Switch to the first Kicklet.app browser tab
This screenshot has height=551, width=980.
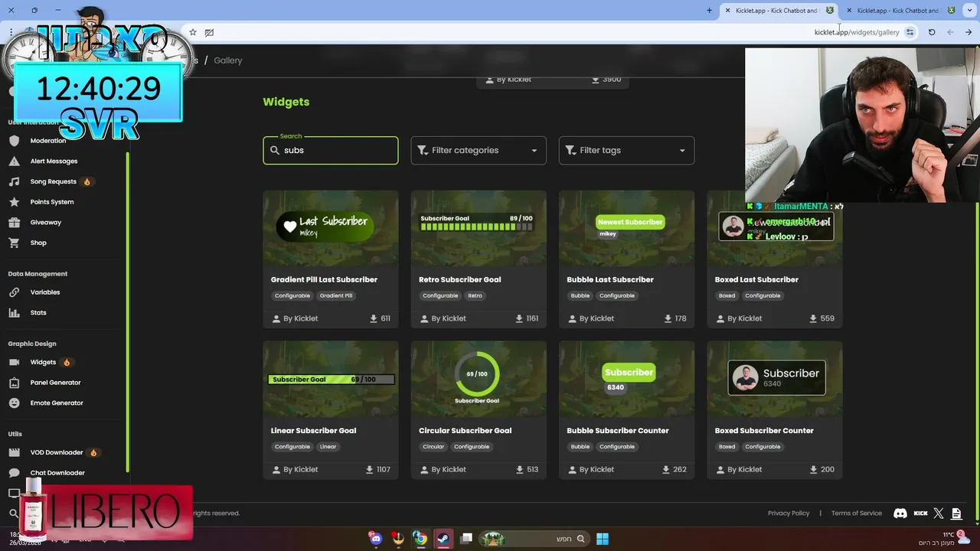point(779,11)
